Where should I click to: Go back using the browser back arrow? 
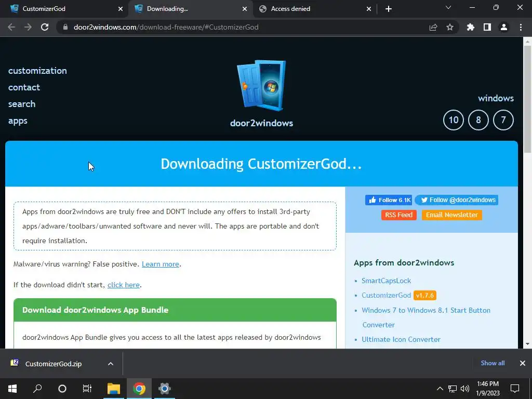click(11, 27)
